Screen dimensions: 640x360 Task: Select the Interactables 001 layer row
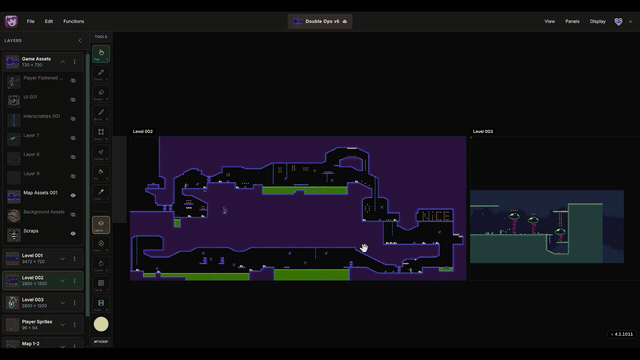click(43, 119)
